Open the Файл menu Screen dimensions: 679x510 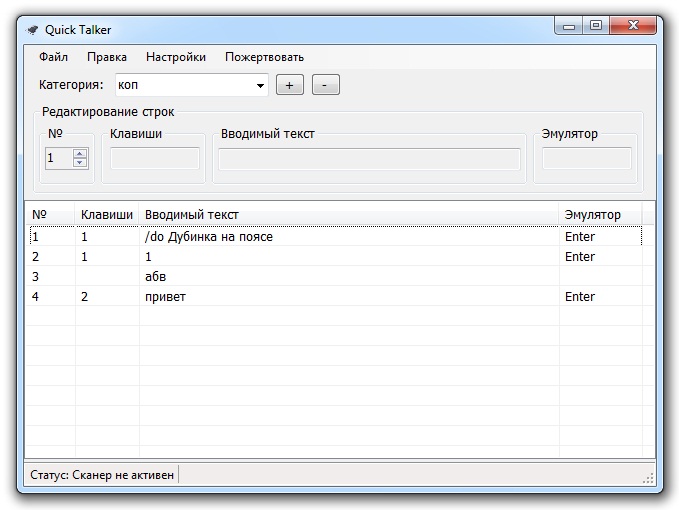coord(53,57)
